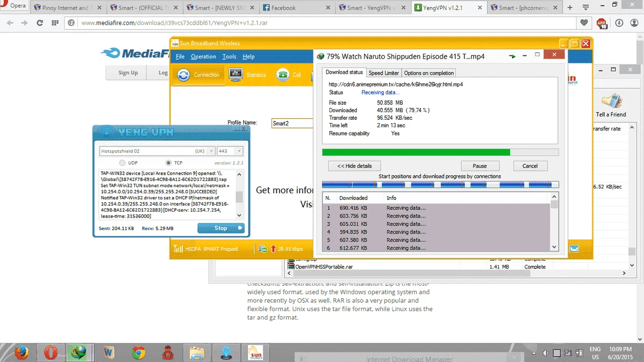The image size is (644, 362).
Task: Open File Explorer from taskbar
Action: [197, 352]
